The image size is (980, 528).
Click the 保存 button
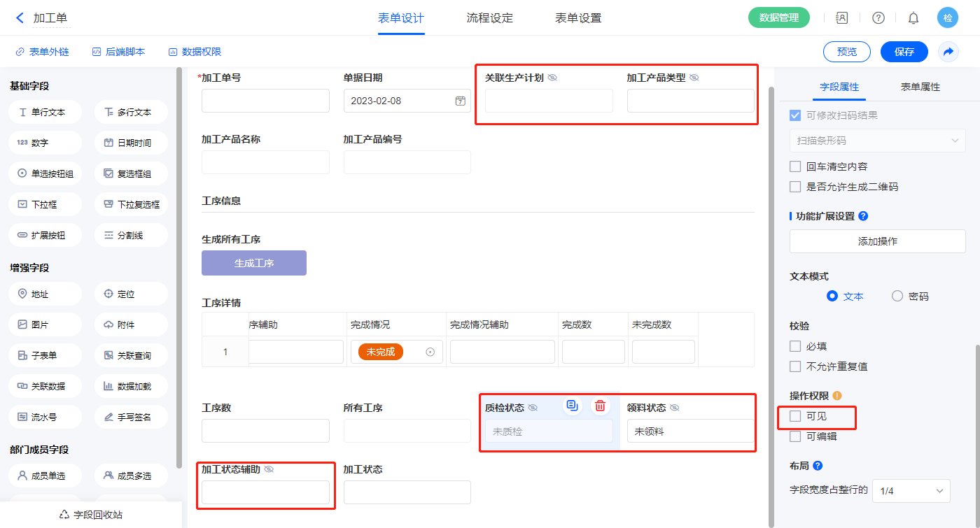[904, 52]
